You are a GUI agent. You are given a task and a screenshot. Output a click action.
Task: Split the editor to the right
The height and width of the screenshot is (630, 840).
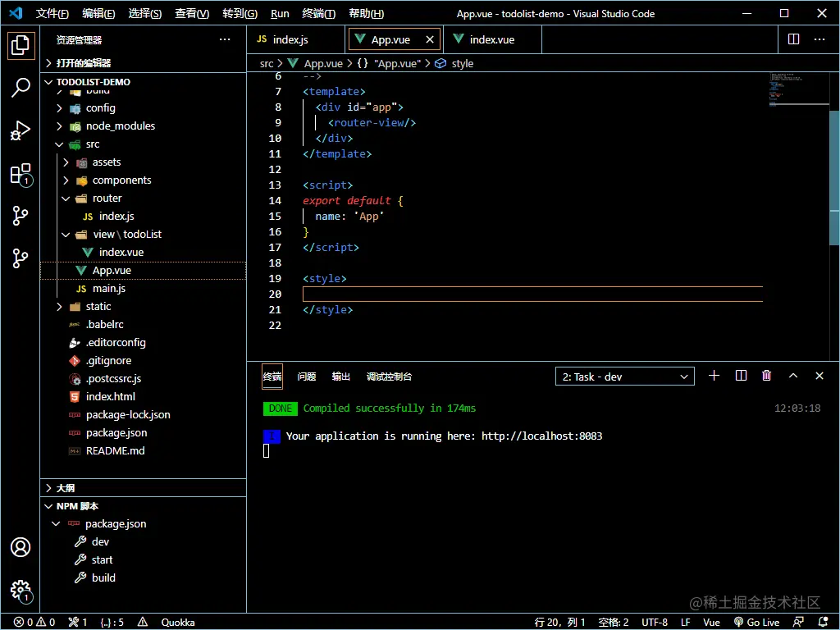[793, 39]
